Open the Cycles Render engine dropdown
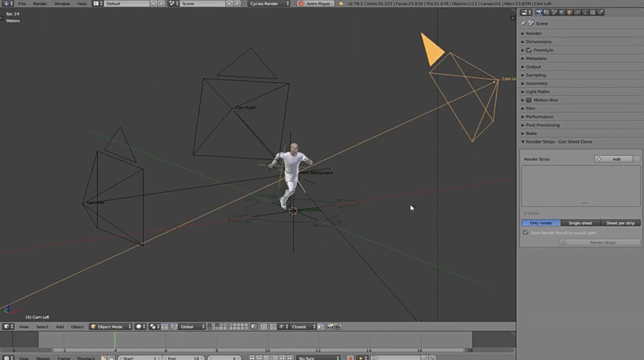The image size is (644, 360). [x=269, y=4]
